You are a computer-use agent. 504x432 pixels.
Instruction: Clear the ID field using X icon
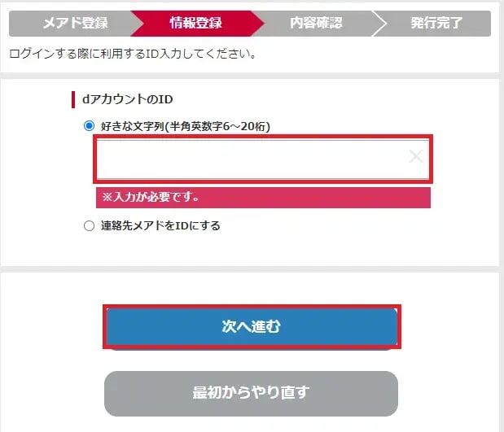tap(416, 156)
